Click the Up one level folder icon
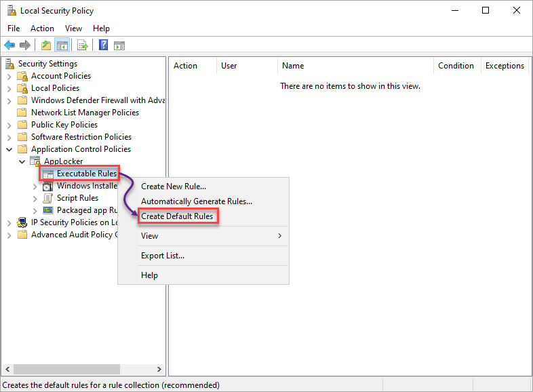The image size is (533, 392). pyautogui.click(x=46, y=45)
